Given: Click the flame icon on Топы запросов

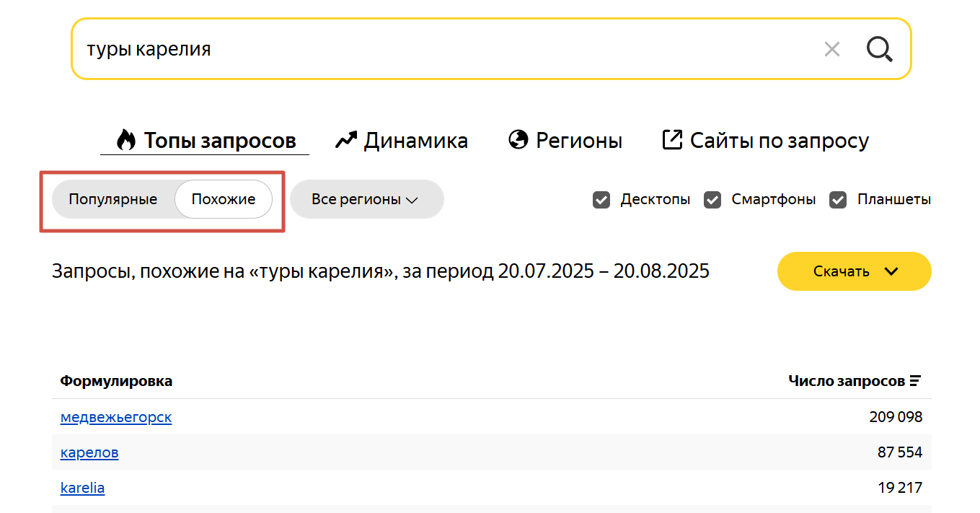Looking at the screenshot, I should (126, 140).
